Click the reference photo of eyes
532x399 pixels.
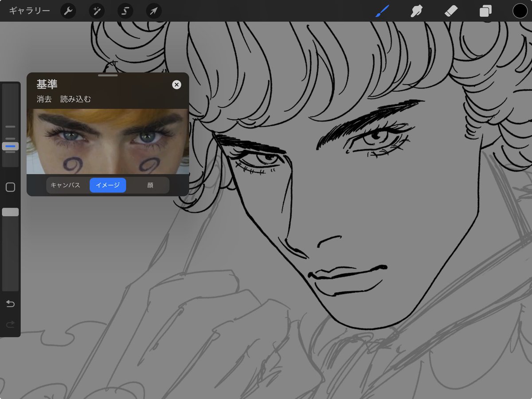[x=108, y=141]
